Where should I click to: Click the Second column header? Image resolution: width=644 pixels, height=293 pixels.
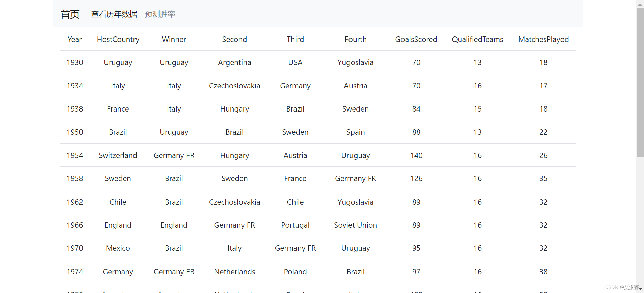coord(234,39)
